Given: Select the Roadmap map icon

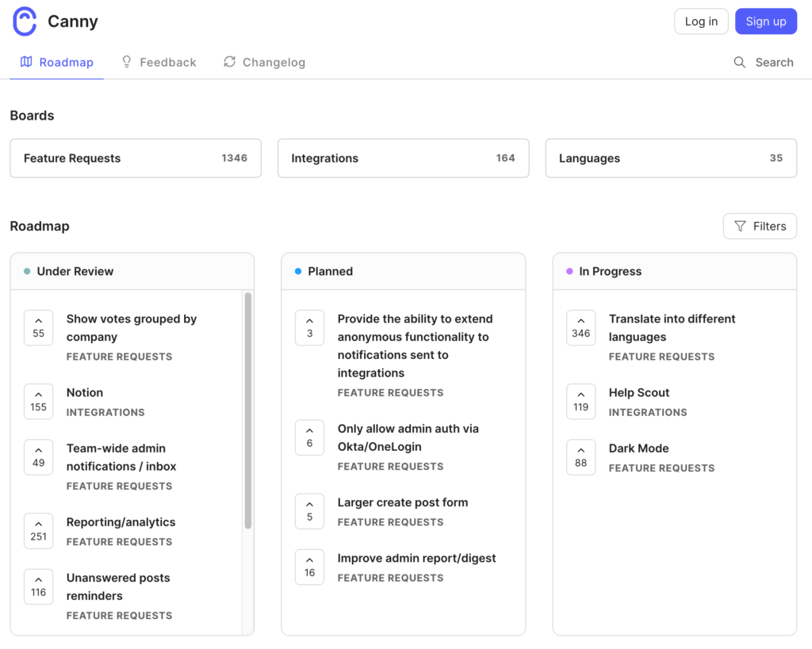Looking at the screenshot, I should point(28,62).
